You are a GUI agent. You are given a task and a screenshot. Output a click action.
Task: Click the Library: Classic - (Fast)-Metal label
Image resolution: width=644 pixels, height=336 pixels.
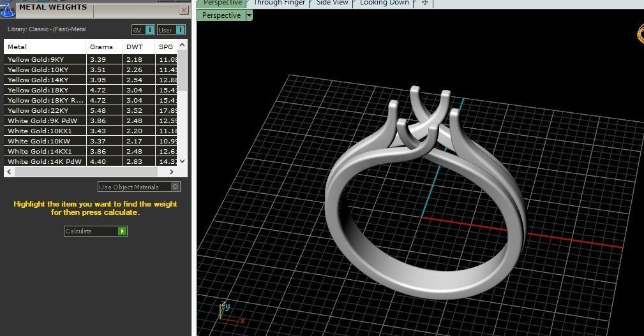coord(47,29)
